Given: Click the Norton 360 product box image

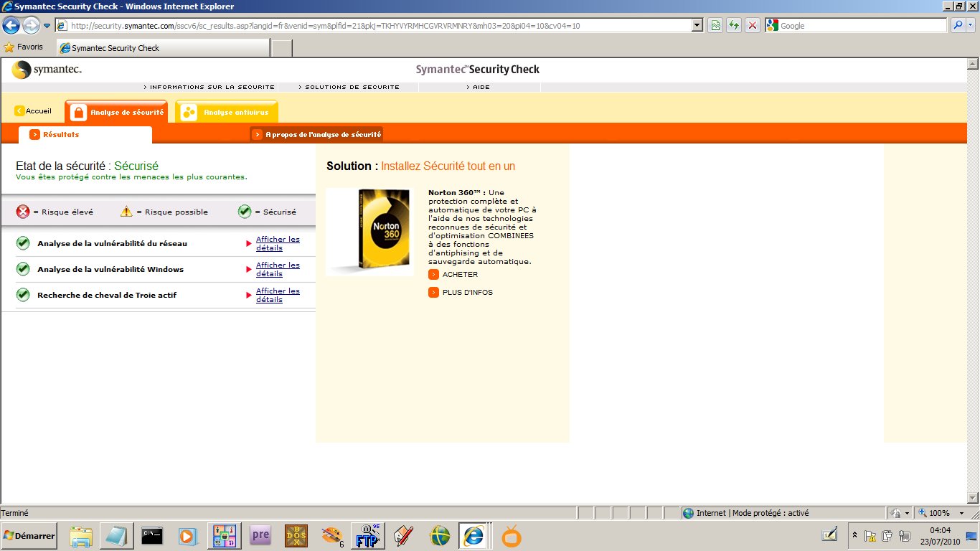Looking at the screenshot, I should click(x=369, y=232).
